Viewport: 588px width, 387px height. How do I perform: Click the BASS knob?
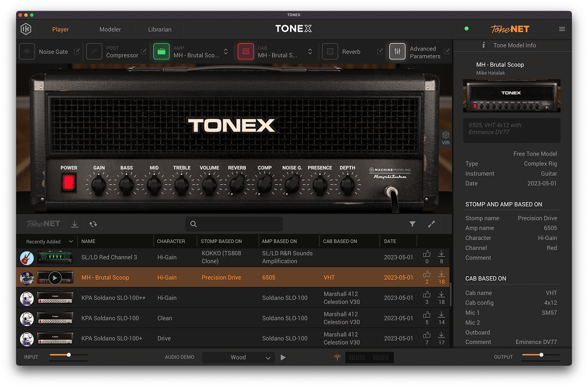click(126, 185)
